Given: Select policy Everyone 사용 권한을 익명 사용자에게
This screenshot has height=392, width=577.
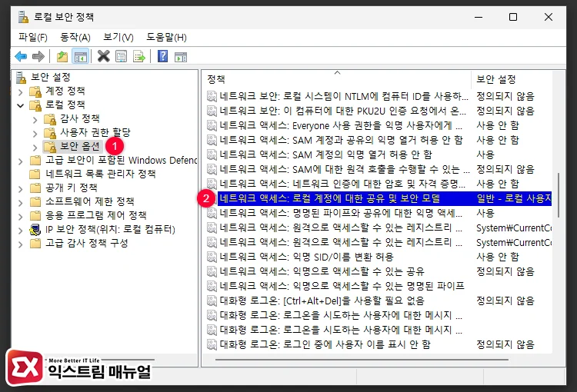Looking at the screenshot, I should click(x=379, y=125).
